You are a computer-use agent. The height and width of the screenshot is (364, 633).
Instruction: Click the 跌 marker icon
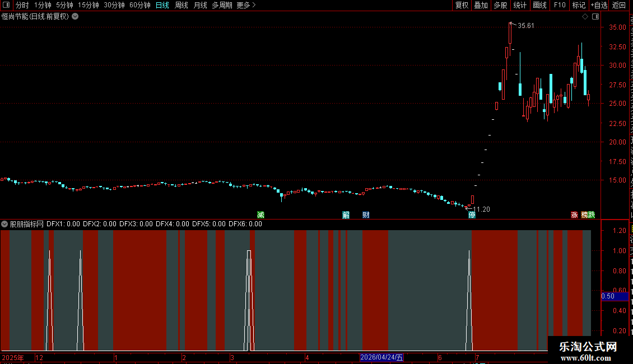point(592,214)
